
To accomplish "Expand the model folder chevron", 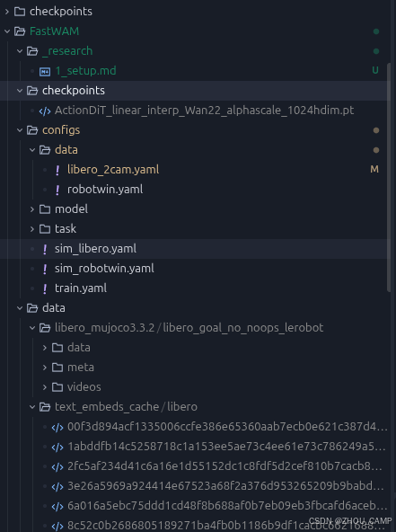I will (32, 209).
